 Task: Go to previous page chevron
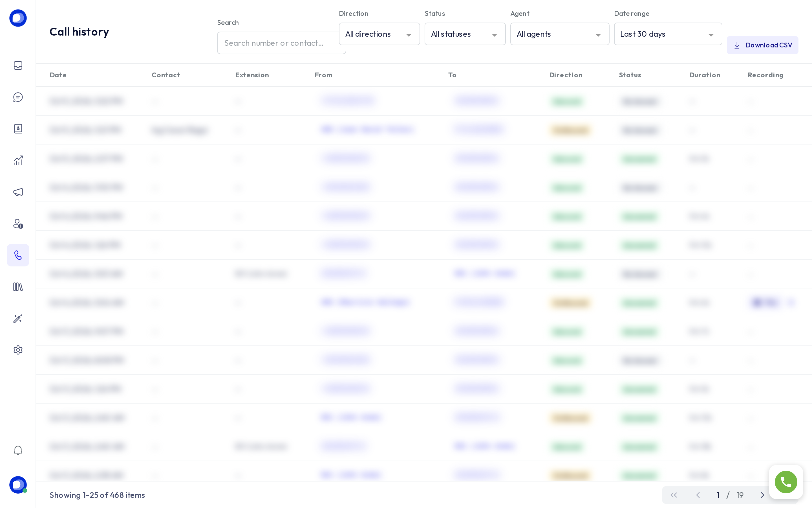click(698, 495)
